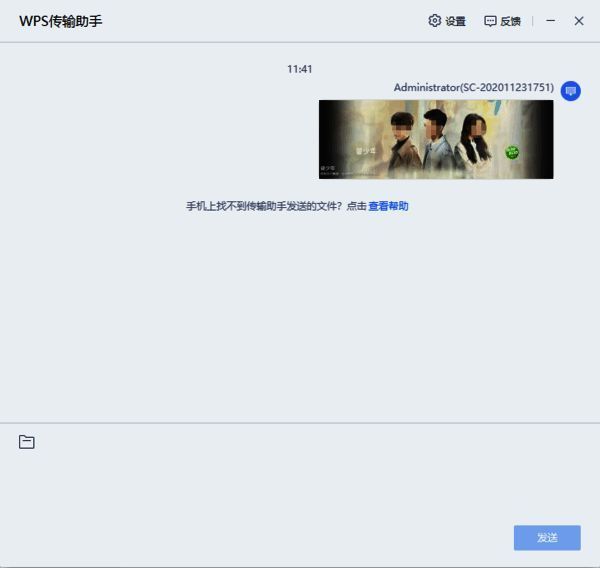
Task: Open the 反馈 feedback option
Action: (502, 21)
